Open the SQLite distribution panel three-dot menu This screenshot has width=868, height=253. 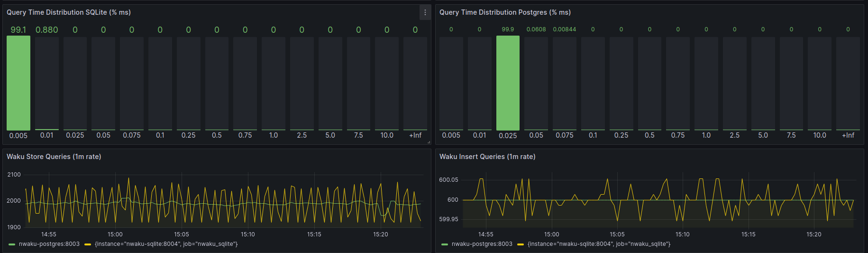425,12
